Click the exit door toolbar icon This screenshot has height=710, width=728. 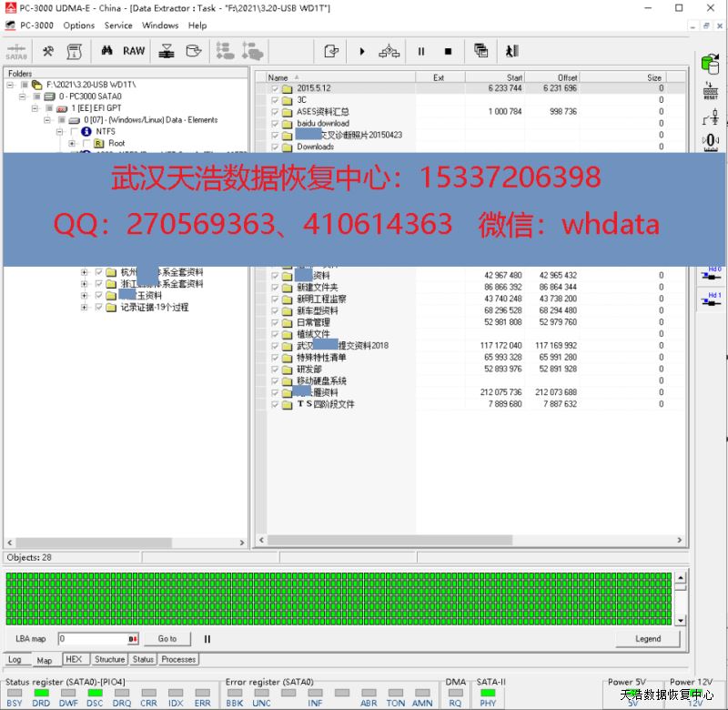point(512,52)
